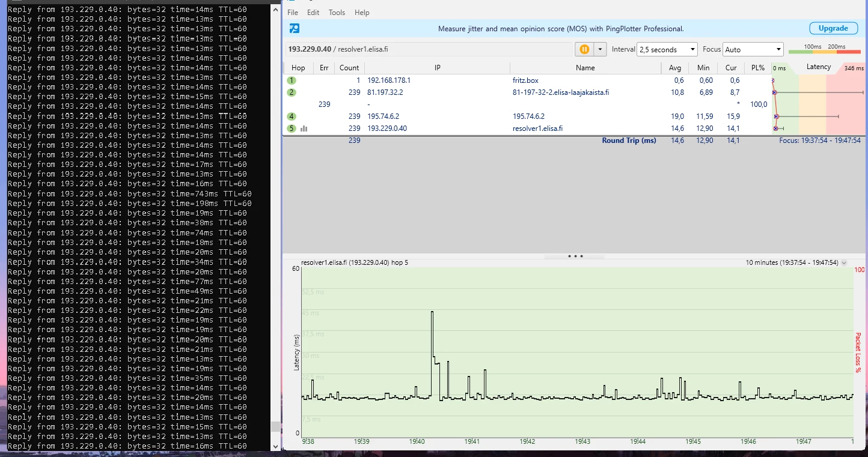The width and height of the screenshot is (868, 457).
Task: Click the 19:46 time label on graph axis
Action: (748, 441)
